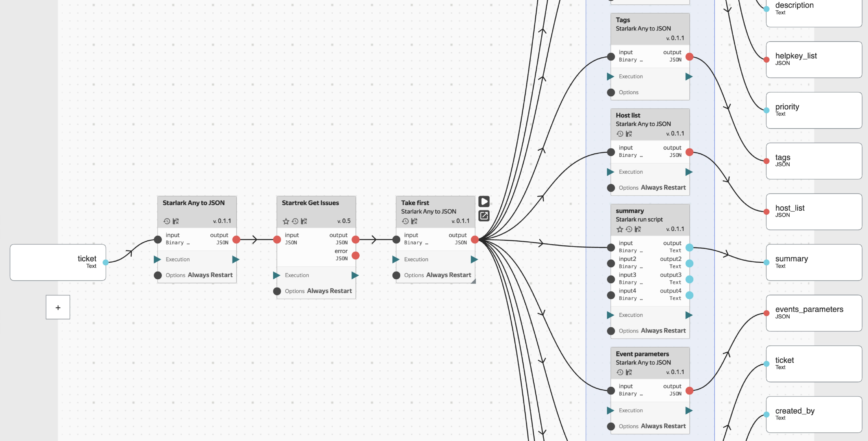Select the Take first node title
This screenshot has height=441, width=868.
point(415,203)
